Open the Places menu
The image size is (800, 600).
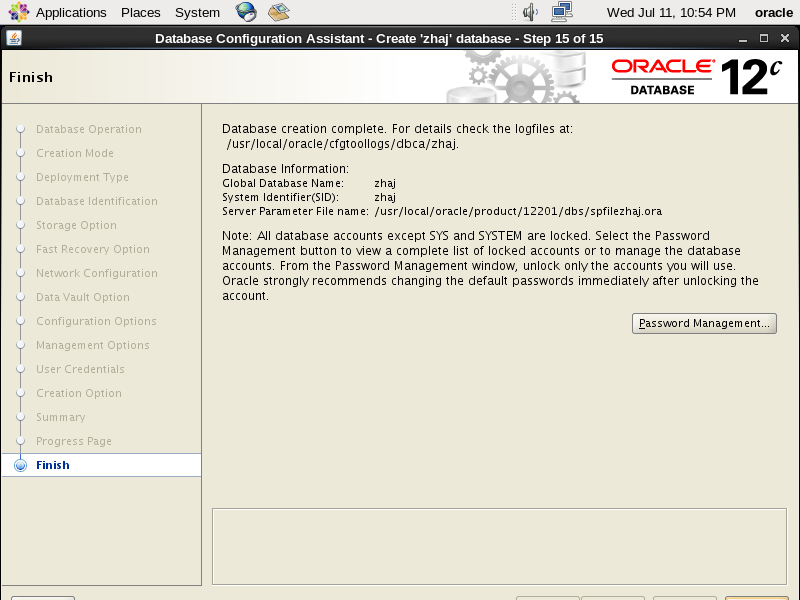pos(141,12)
